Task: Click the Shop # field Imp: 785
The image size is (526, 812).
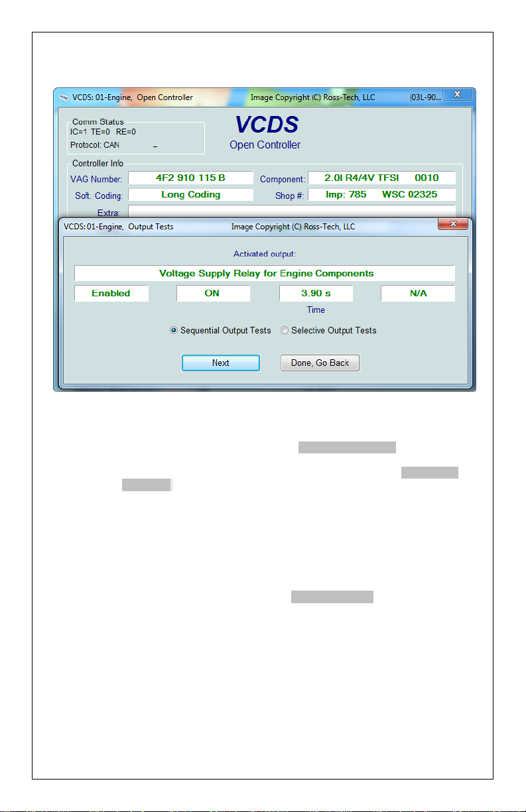Action: coord(381,195)
